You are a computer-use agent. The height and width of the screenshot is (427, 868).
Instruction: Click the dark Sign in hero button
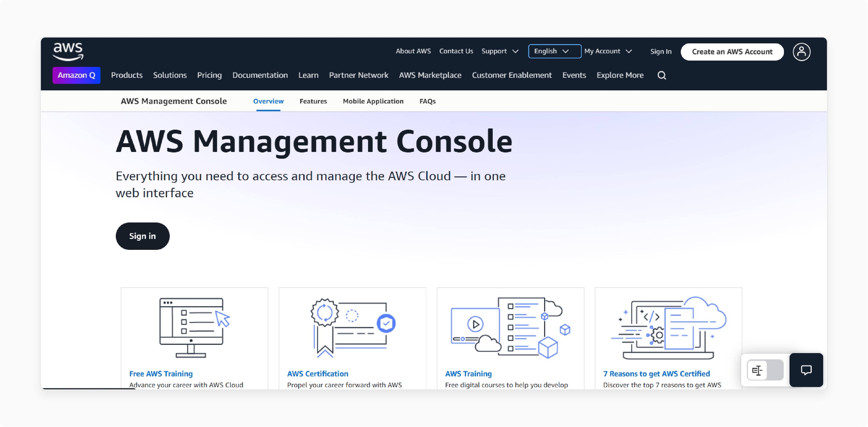[x=143, y=236]
